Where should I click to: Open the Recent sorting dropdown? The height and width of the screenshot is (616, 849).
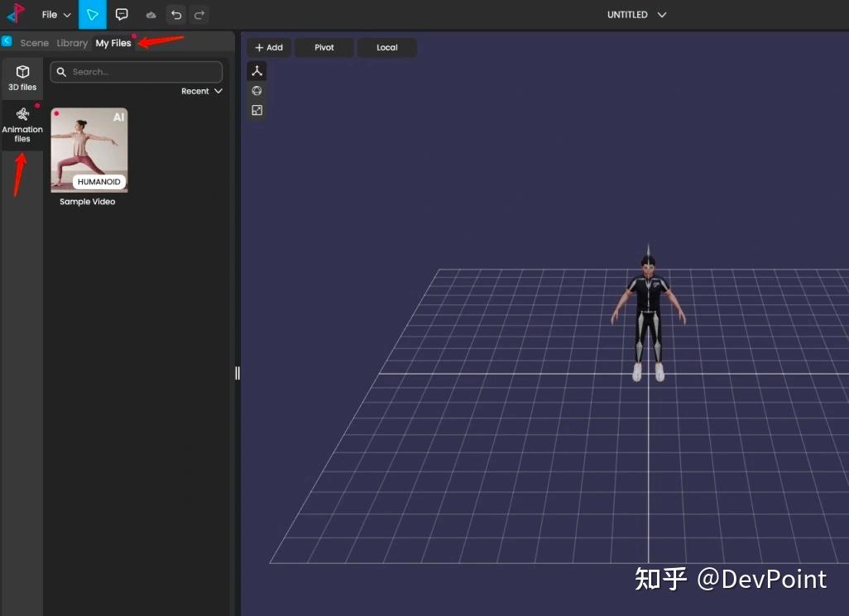(201, 91)
